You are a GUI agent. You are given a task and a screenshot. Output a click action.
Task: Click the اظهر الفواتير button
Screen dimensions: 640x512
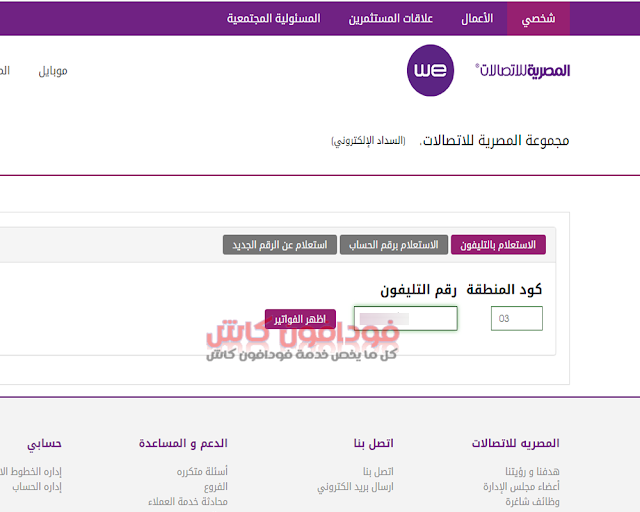pyautogui.click(x=300, y=319)
